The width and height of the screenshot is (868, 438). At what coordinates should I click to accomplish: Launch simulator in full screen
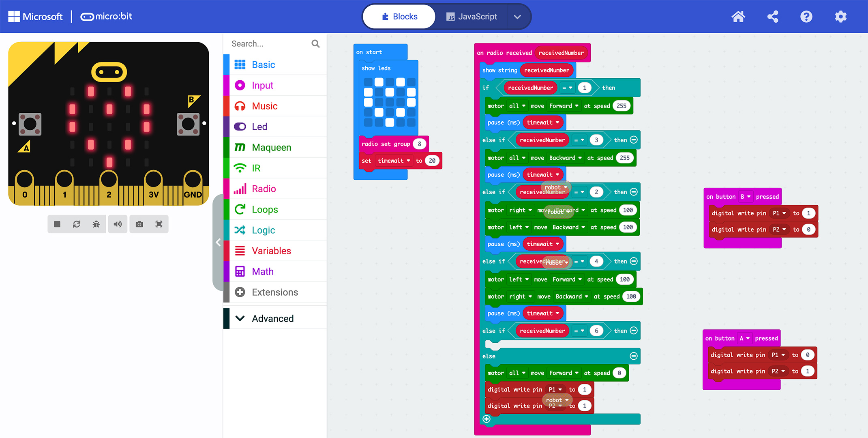159,224
